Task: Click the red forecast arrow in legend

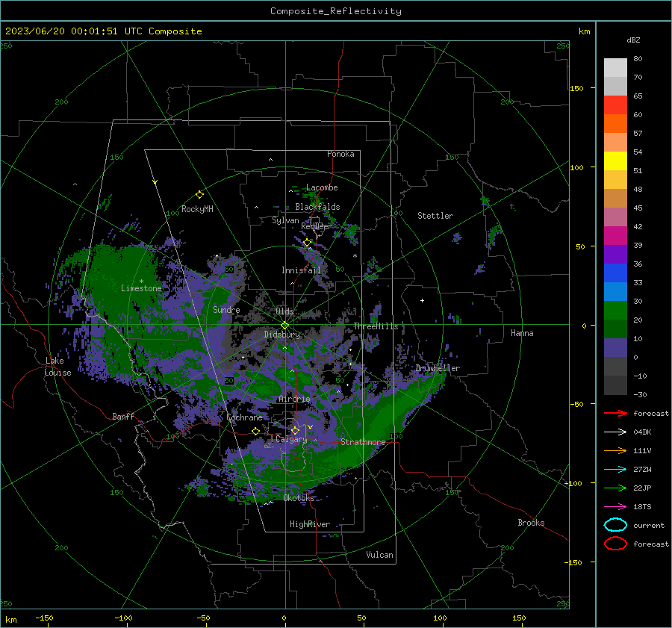Action: coord(615,413)
